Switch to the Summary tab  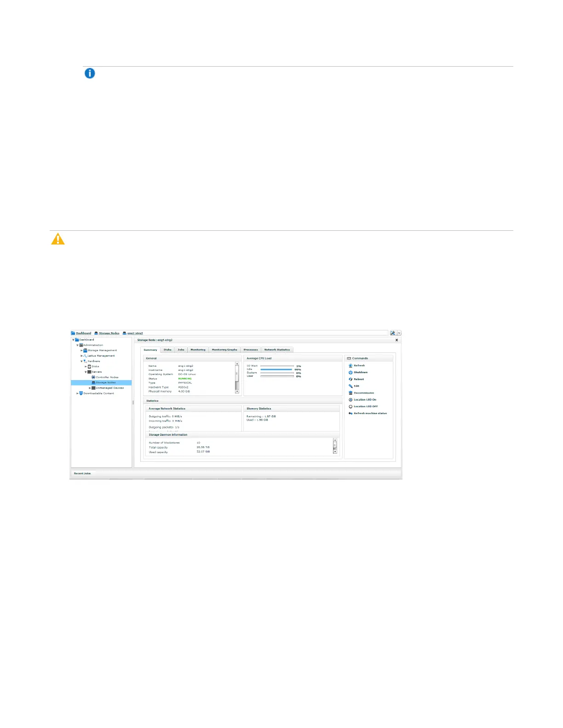pos(150,350)
